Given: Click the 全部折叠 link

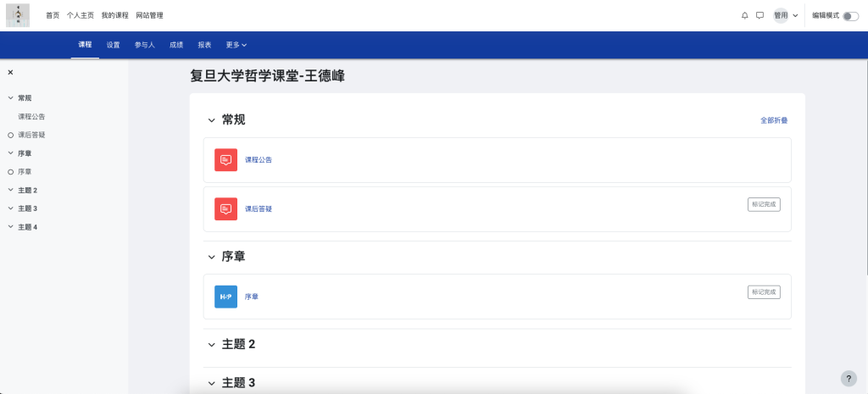Looking at the screenshot, I should tap(774, 120).
